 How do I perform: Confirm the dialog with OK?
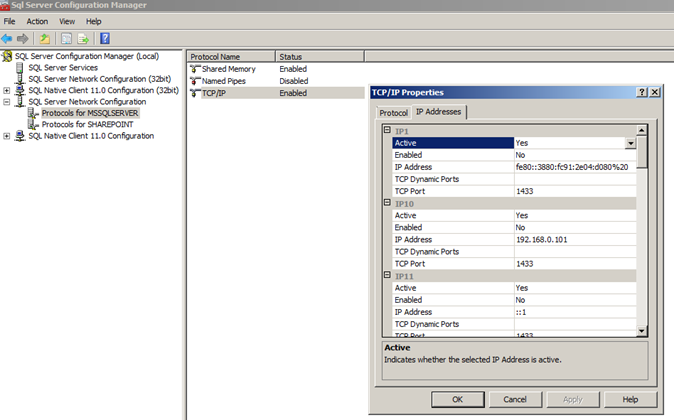(x=458, y=399)
